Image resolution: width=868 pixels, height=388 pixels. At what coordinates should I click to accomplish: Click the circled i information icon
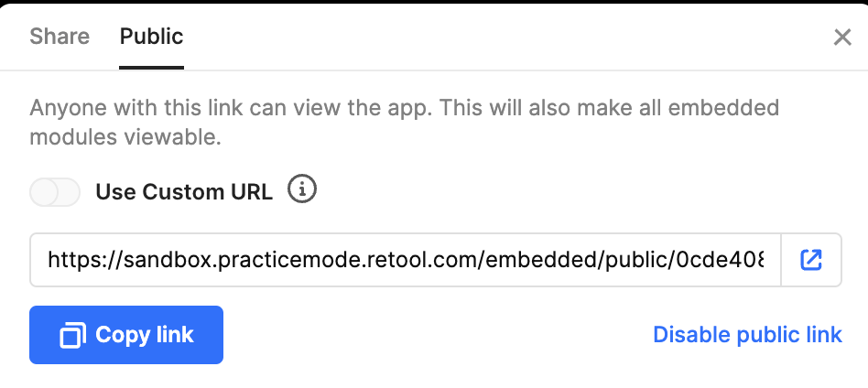[302, 189]
